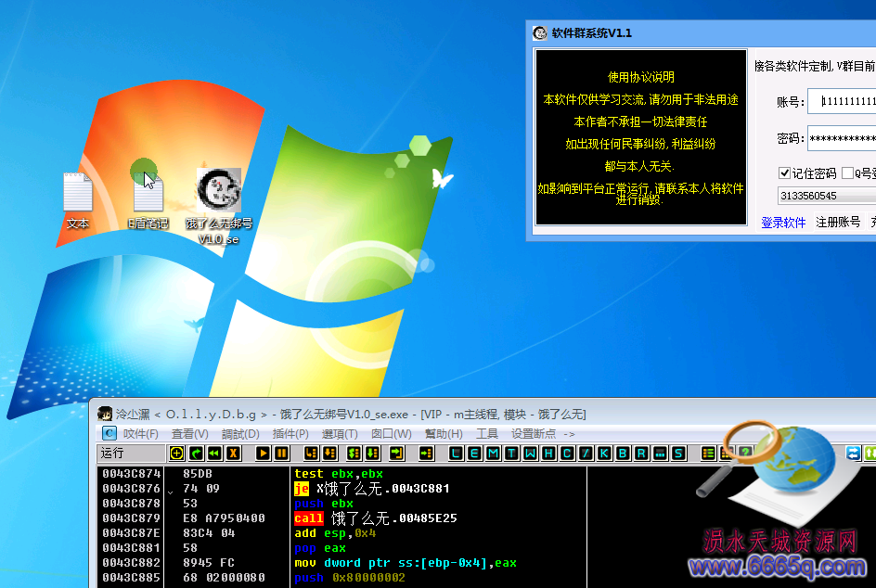Click the OllyDbg window title bar

[x=483, y=414]
